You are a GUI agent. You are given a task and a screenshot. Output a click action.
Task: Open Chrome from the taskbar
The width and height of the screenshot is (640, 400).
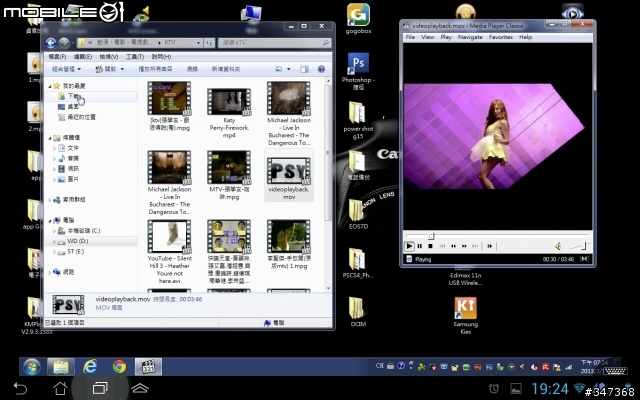coord(119,366)
